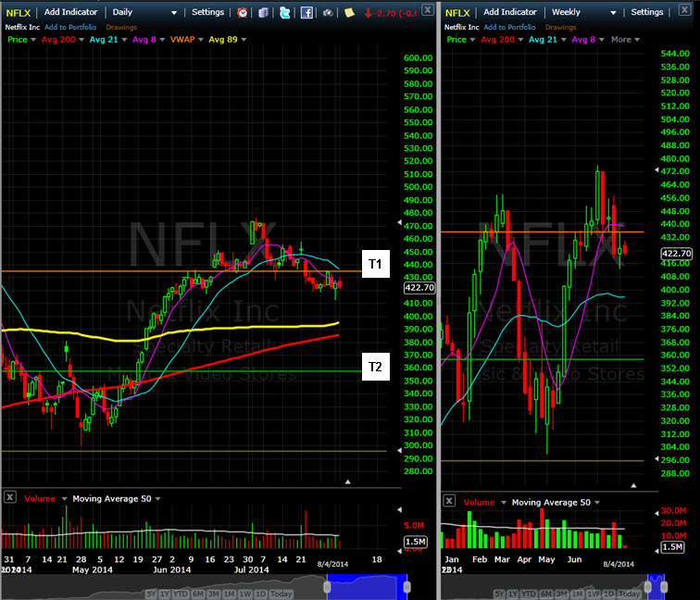Expand the Avg 8 dropdown in the weekly chart
Image resolution: width=700 pixels, height=600 pixels.
(601, 40)
